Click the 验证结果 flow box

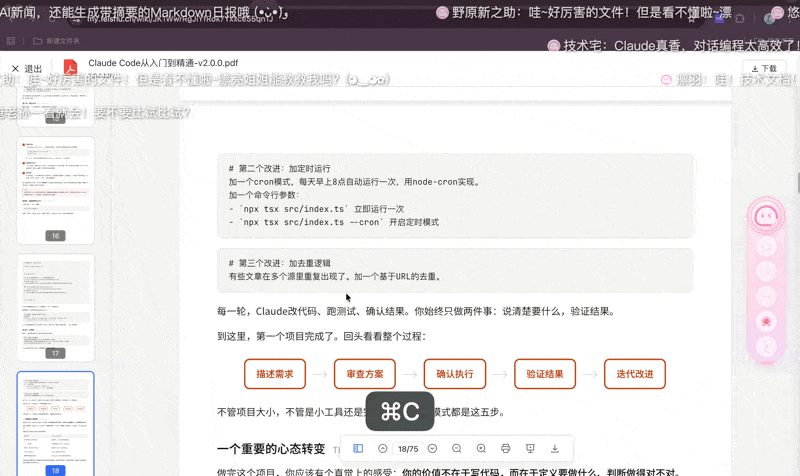pos(545,374)
